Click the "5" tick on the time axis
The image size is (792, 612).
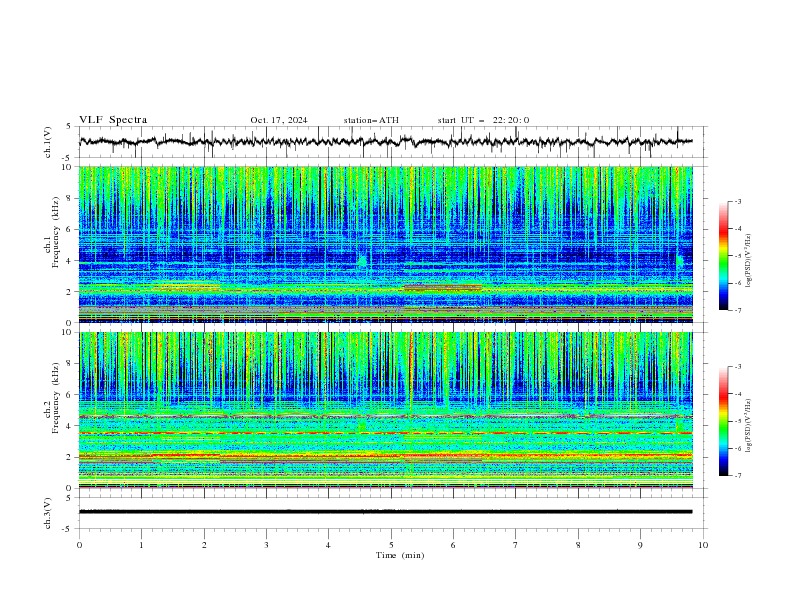391,545
